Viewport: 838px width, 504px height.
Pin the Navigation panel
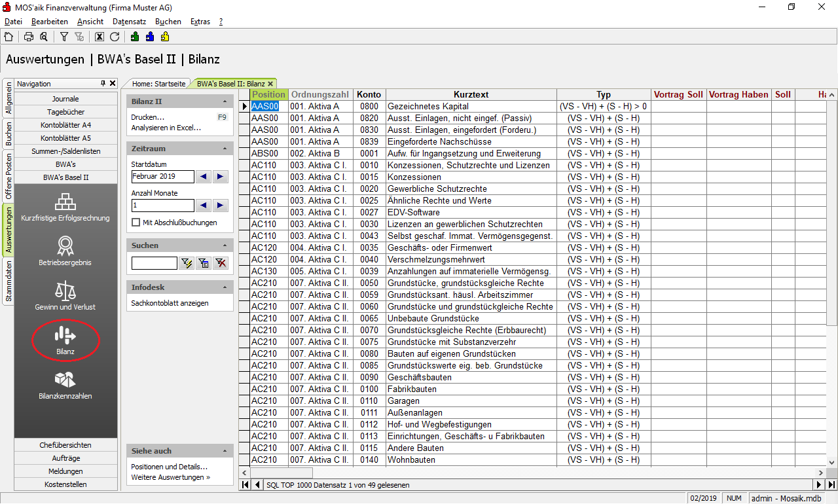coord(103,84)
